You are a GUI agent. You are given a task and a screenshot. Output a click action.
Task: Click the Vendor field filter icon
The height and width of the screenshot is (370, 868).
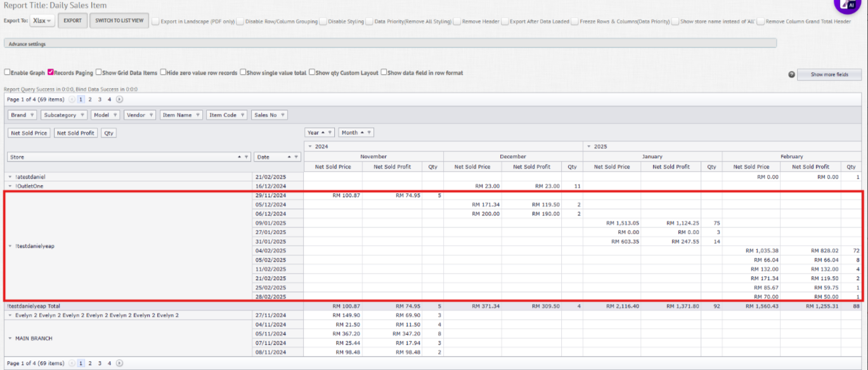coord(150,115)
